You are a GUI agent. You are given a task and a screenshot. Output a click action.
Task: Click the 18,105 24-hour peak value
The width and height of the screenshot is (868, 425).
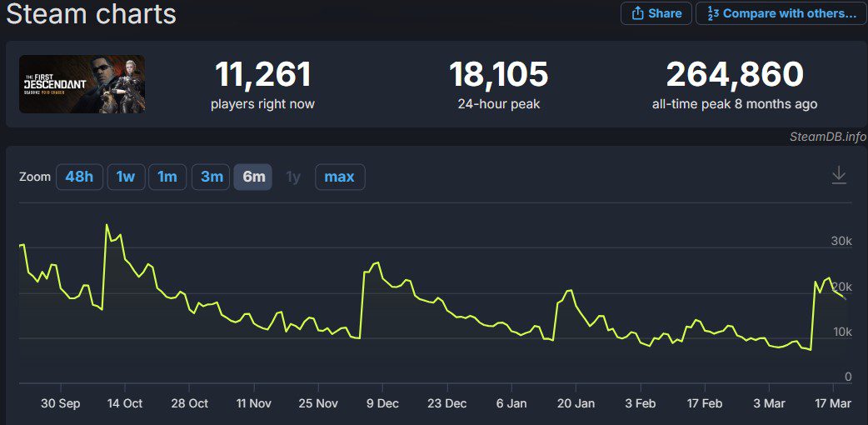pos(498,75)
